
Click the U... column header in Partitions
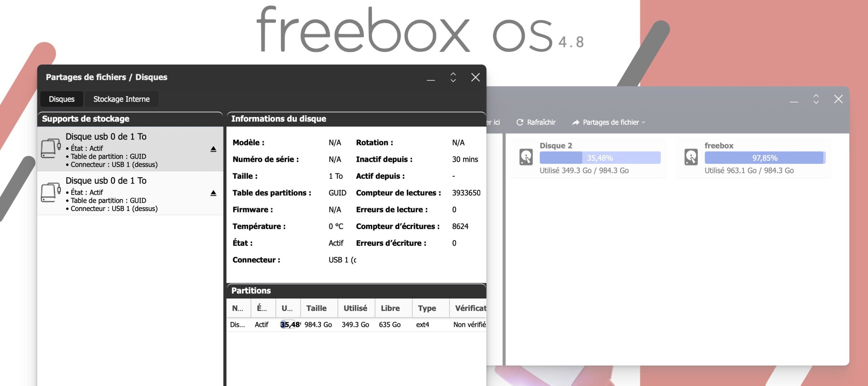tap(288, 308)
